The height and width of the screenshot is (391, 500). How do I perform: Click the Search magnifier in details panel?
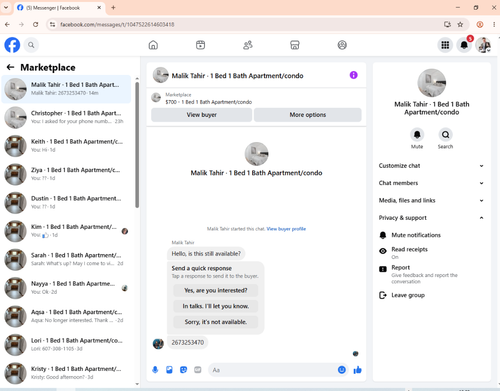pyautogui.click(x=445, y=135)
